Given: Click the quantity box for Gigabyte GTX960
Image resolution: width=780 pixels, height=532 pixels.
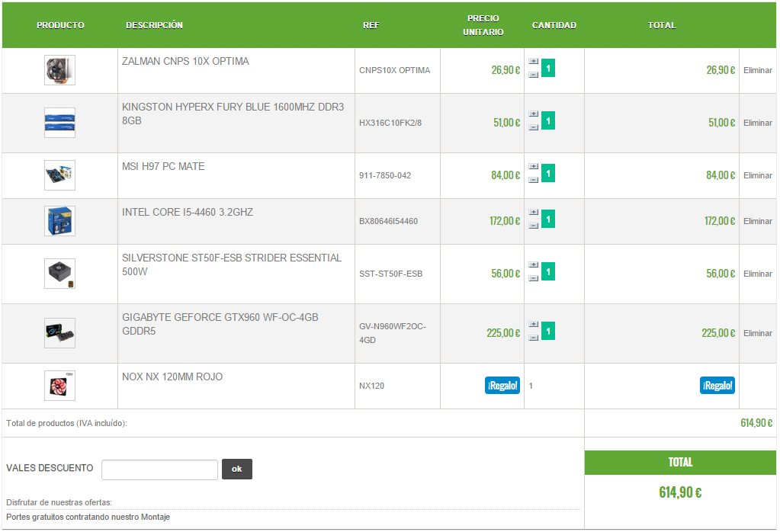Looking at the screenshot, I should point(548,331).
